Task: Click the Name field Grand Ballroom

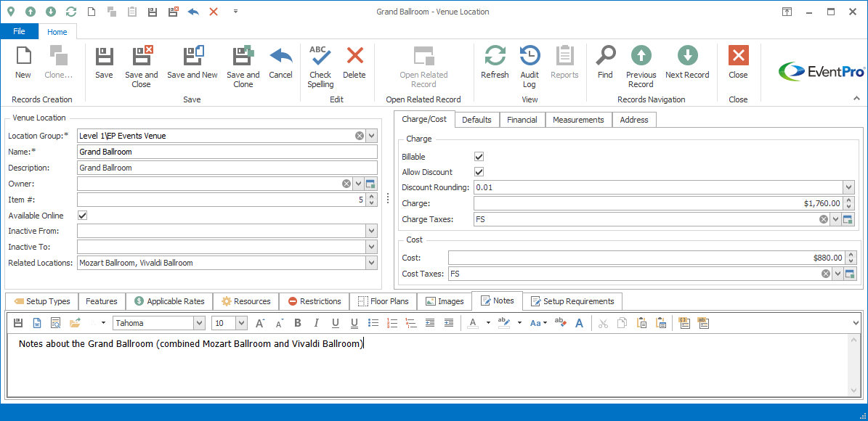Action: pyautogui.click(x=227, y=152)
